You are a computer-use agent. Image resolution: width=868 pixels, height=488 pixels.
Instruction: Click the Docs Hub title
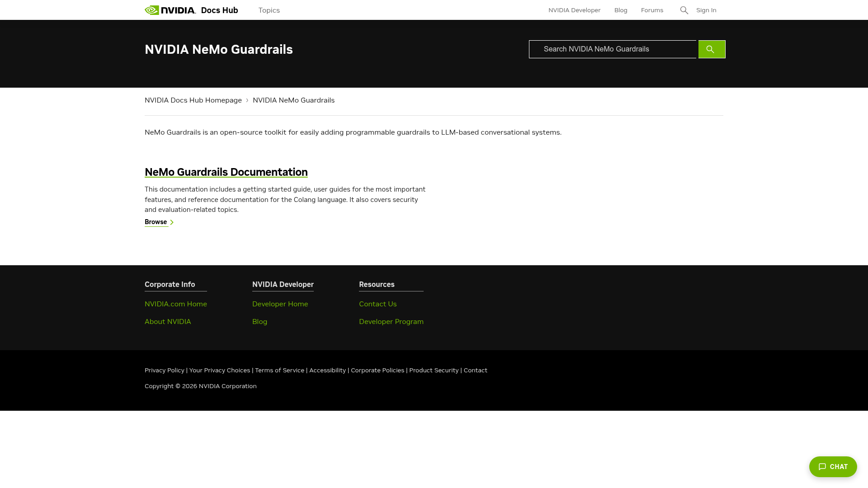(219, 10)
